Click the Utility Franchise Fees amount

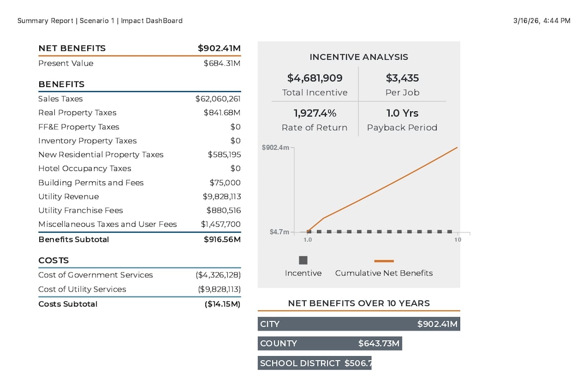coord(223,210)
